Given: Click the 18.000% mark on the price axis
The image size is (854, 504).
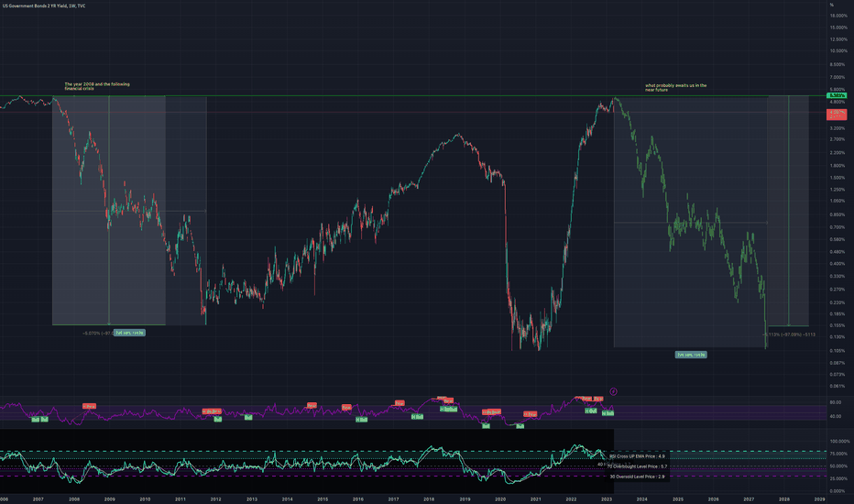Looking at the screenshot, I should [838, 16].
